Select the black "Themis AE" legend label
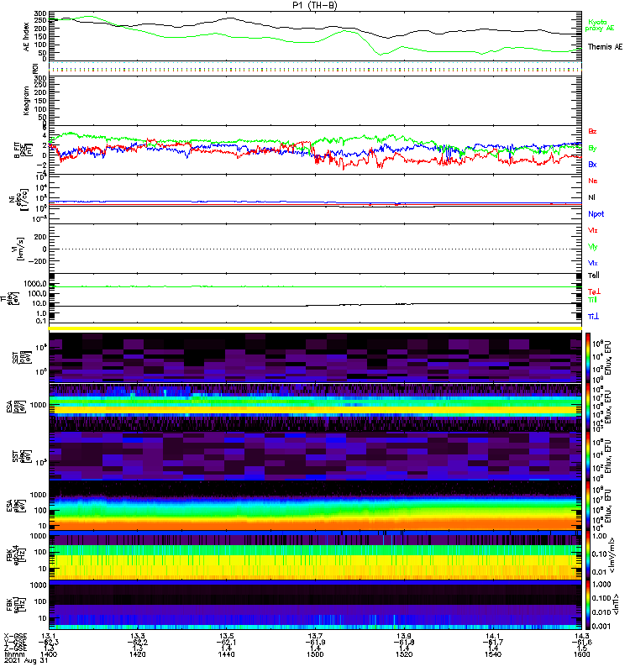Image resolution: width=630 pixels, height=672 pixels. (605, 47)
